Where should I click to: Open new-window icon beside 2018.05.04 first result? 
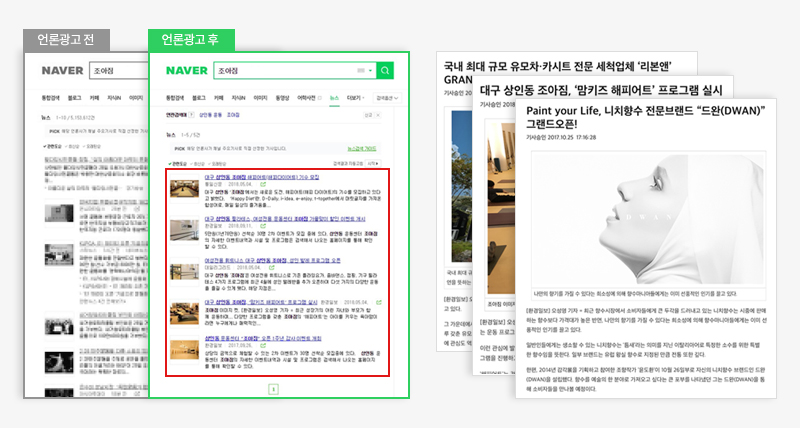pos(263,184)
